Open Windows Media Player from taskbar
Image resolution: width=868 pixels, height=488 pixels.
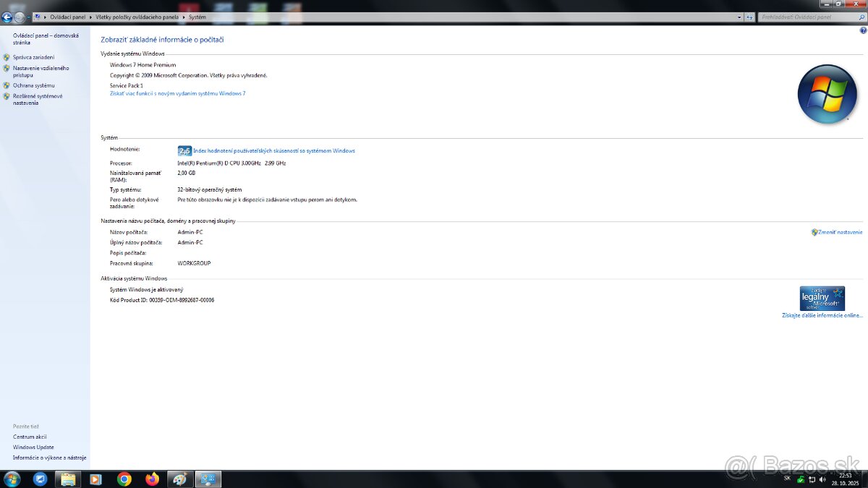[x=95, y=479]
